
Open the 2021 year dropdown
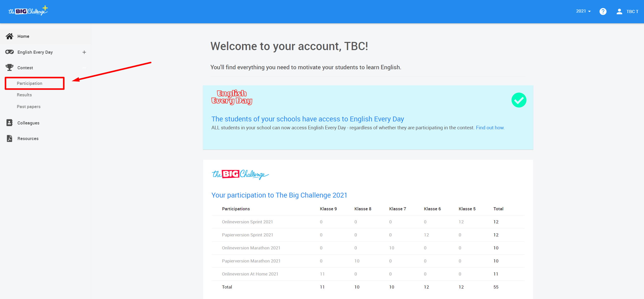583,11
